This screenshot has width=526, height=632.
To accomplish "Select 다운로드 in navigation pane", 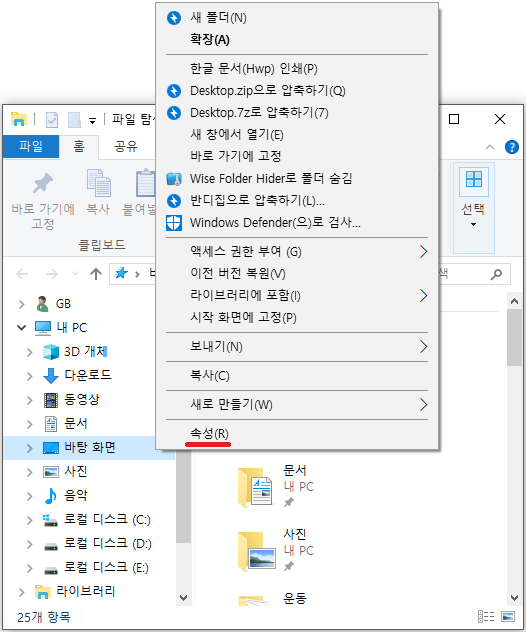I will point(87,375).
